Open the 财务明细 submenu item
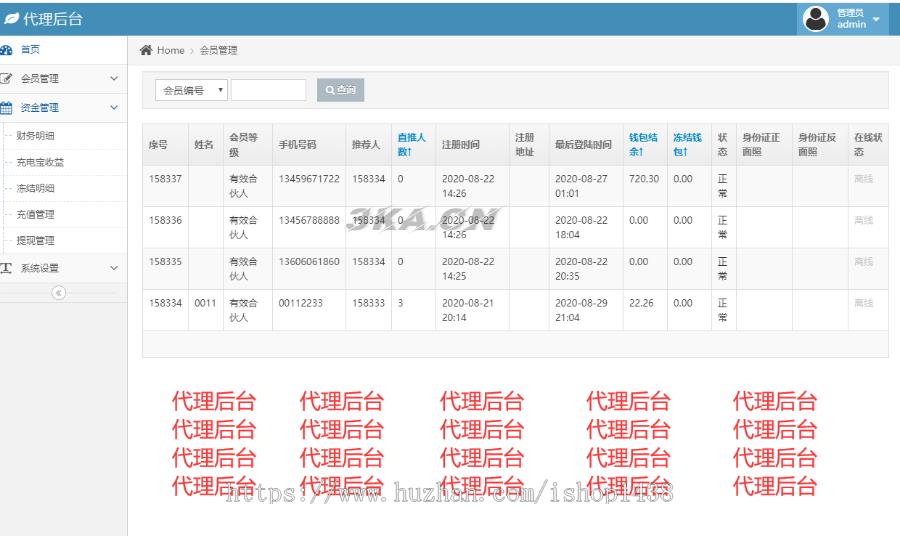Image resolution: width=900 pixels, height=536 pixels. (36, 136)
